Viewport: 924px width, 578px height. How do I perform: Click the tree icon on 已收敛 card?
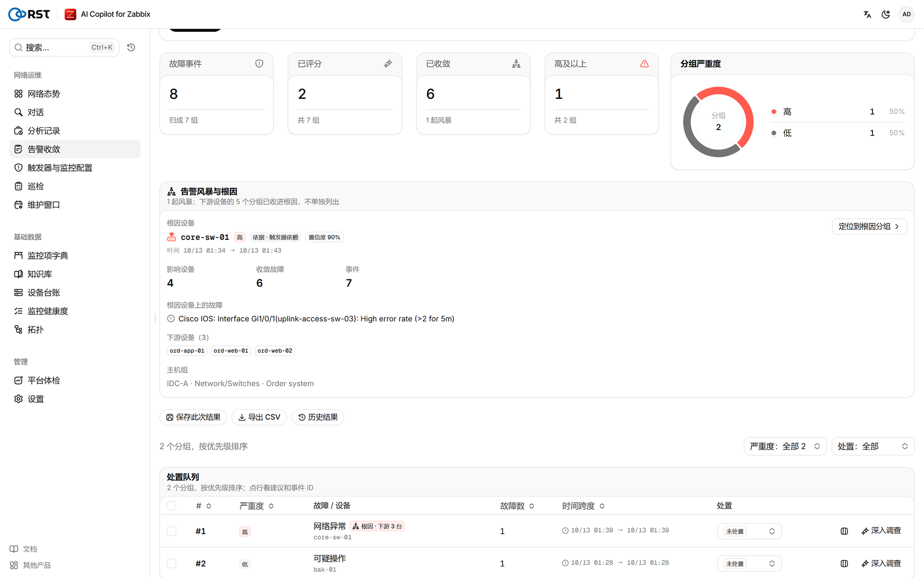click(x=516, y=64)
